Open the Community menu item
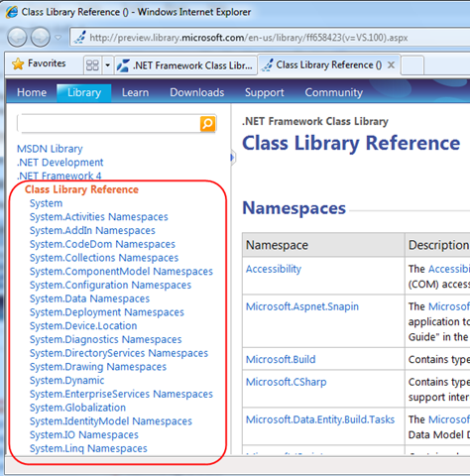 click(334, 92)
